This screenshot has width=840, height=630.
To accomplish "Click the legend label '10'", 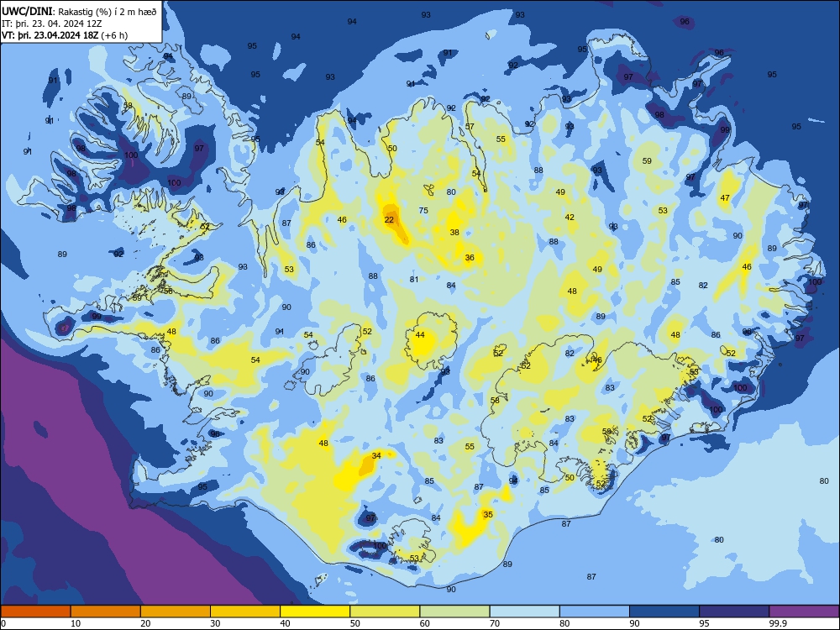I will (76, 623).
